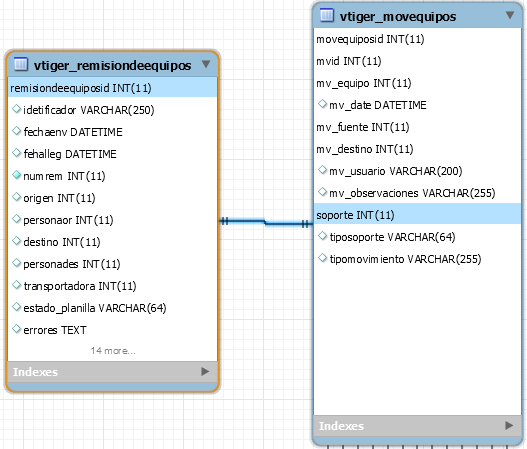
Task: Click the vtiger_remisiondeequipos table icon
Action: [x=21, y=64]
